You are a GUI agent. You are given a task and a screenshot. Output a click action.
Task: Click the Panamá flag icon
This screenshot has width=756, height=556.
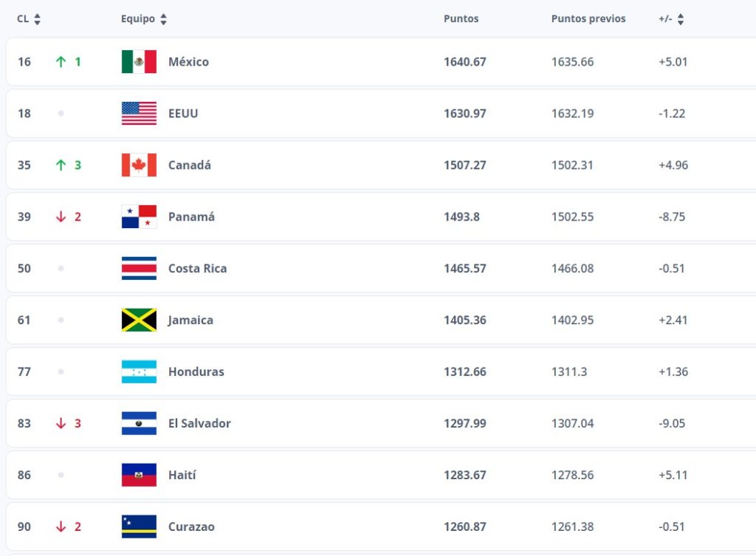[x=139, y=216]
